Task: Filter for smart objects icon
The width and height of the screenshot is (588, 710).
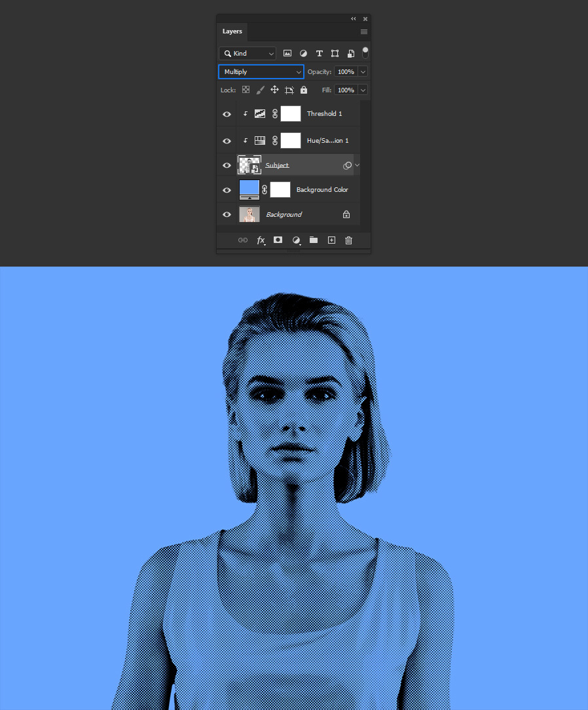Action: [x=351, y=54]
